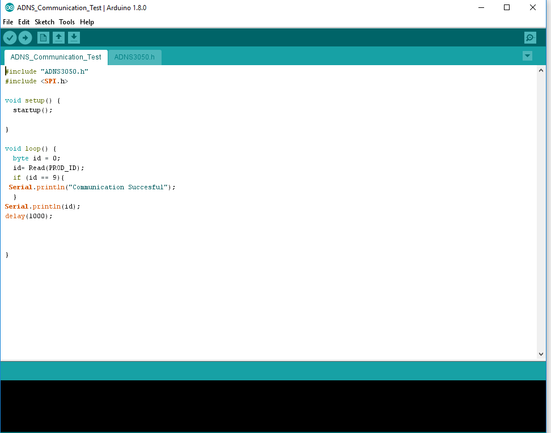The height and width of the screenshot is (433, 551).
Task: Click the if (id == 9){ line
Action: (x=39, y=177)
